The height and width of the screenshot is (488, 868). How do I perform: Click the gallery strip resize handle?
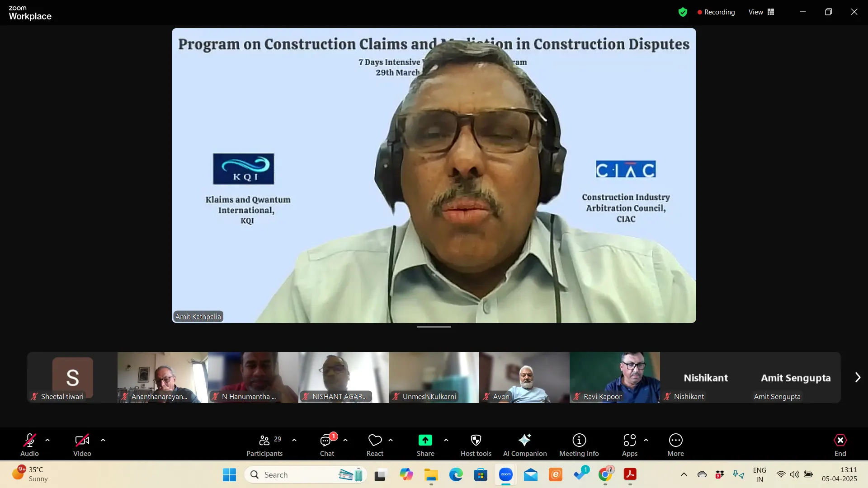(434, 326)
